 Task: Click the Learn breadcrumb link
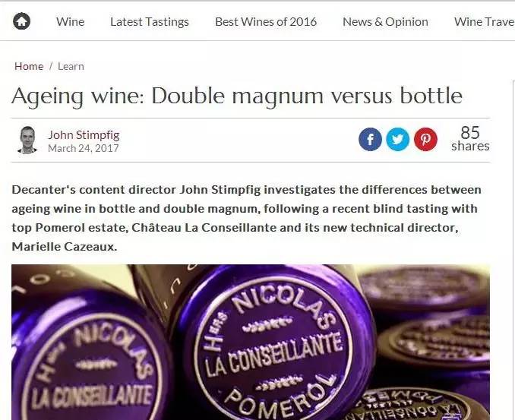[x=71, y=66]
